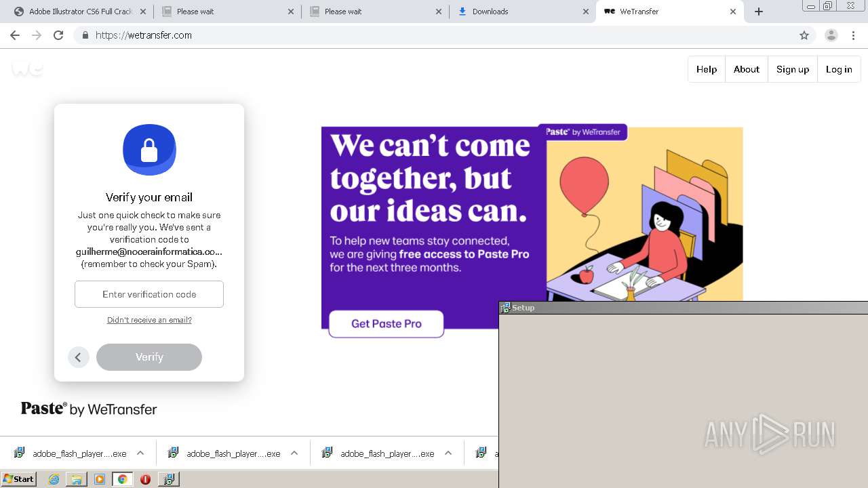This screenshot has width=868, height=488.
Task: Bookmark this page with the star icon
Action: point(804,35)
